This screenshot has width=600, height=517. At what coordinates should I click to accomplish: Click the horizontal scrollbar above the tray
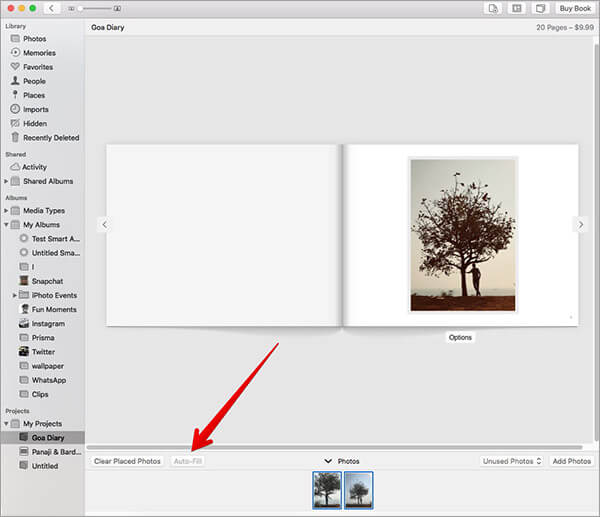point(334,447)
